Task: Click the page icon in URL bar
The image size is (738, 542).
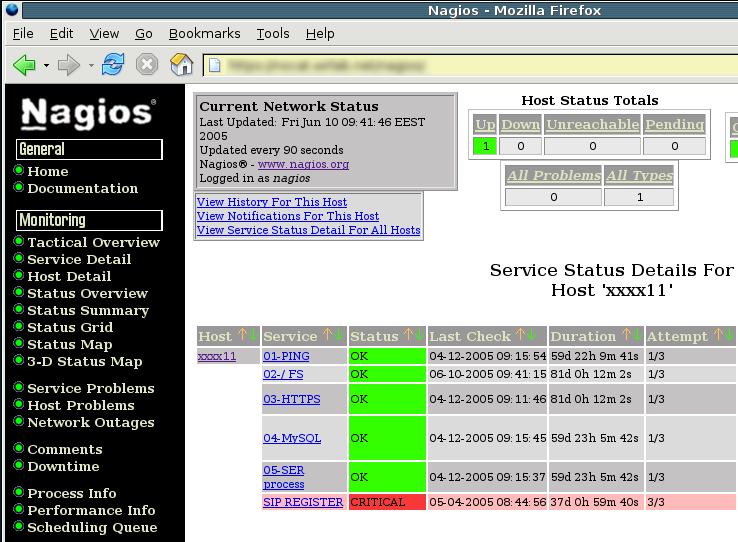Action: point(215,65)
